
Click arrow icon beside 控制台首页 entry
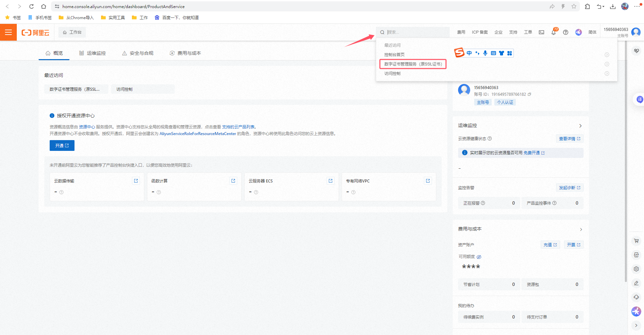pyautogui.click(x=607, y=55)
